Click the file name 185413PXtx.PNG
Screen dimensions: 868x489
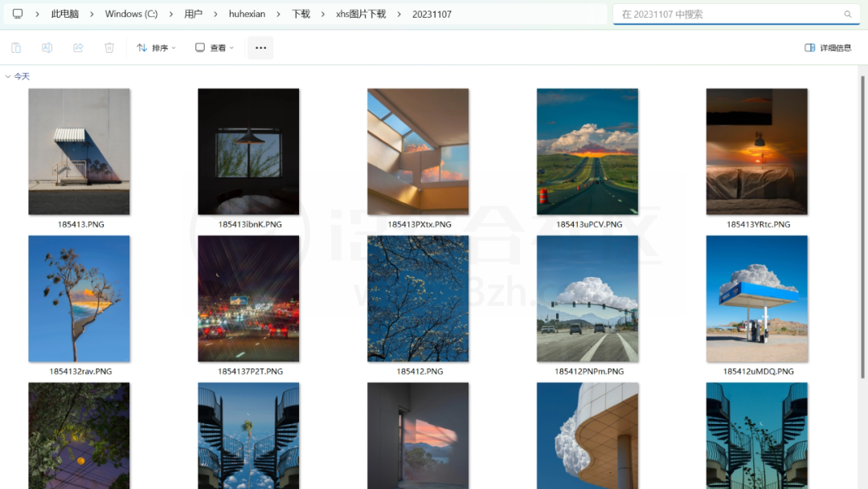tap(420, 224)
